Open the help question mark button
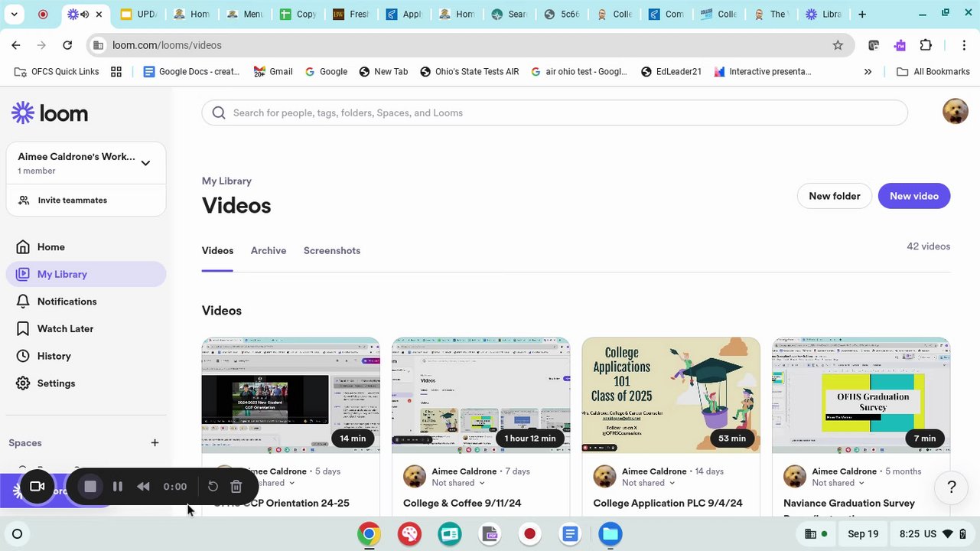This screenshot has width=980, height=551. pos(952,487)
